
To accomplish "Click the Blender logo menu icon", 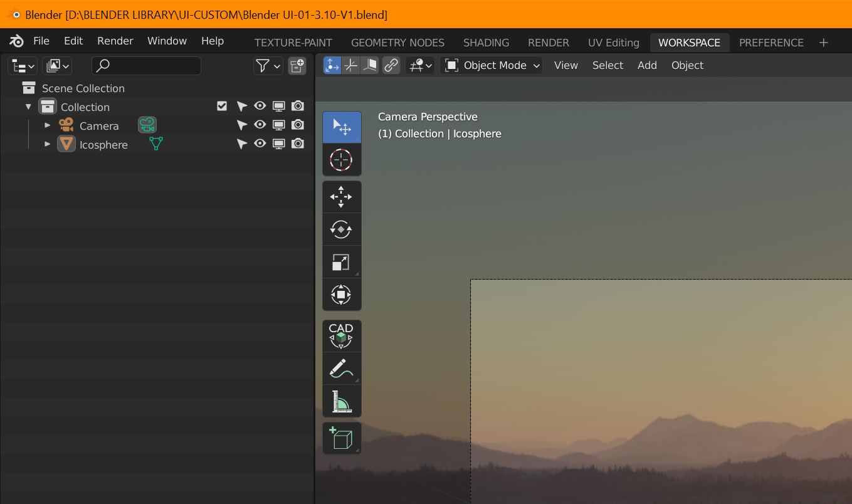I will [17, 41].
